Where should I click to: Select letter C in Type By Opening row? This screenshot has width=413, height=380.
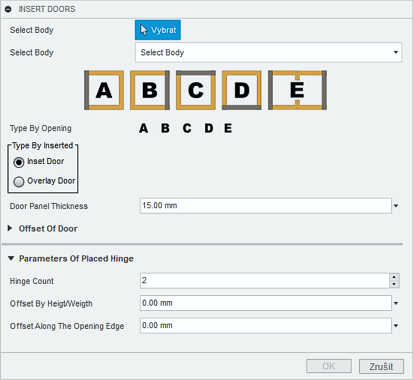pyautogui.click(x=187, y=128)
